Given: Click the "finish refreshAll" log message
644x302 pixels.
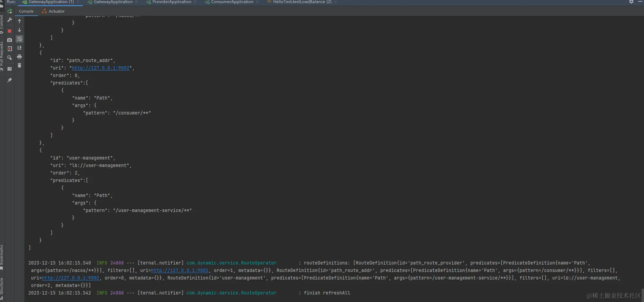Looking at the screenshot, I should pyautogui.click(x=327, y=293).
